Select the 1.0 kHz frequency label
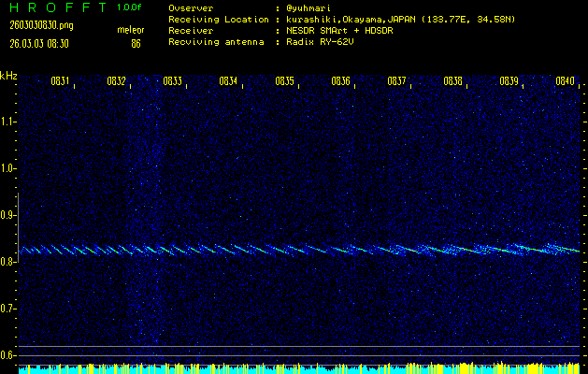Image resolution: width=588 pixels, height=374 pixels. pyautogui.click(x=8, y=168)
